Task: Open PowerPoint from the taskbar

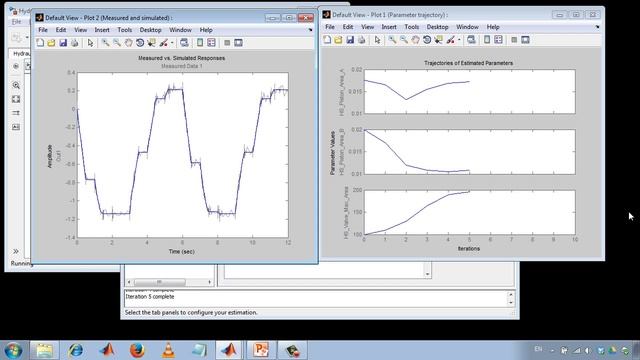Action: pos(260,350)
